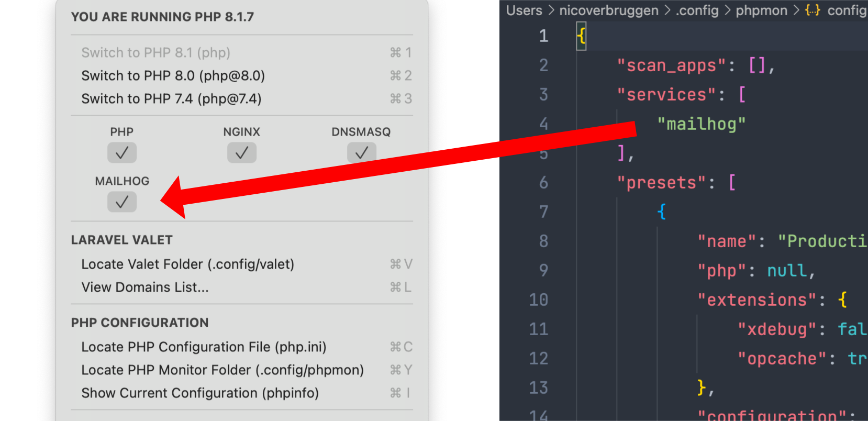
Task: Toggle the DNSMASQ service checkbox
Action: 362,153
